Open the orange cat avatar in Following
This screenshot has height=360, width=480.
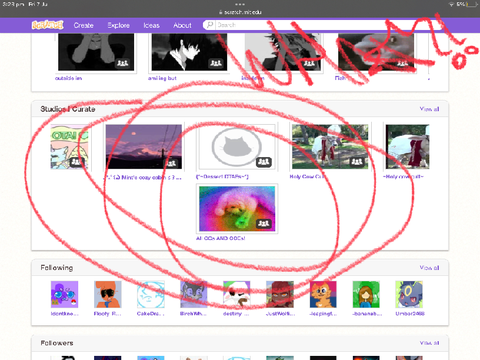pyautogui.click(x=323, y=294)
